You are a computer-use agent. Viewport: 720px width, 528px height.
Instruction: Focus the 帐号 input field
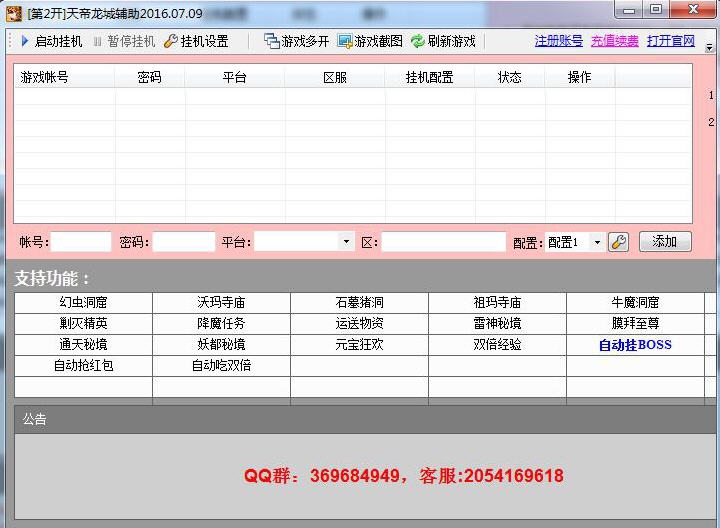click(81, 242)
